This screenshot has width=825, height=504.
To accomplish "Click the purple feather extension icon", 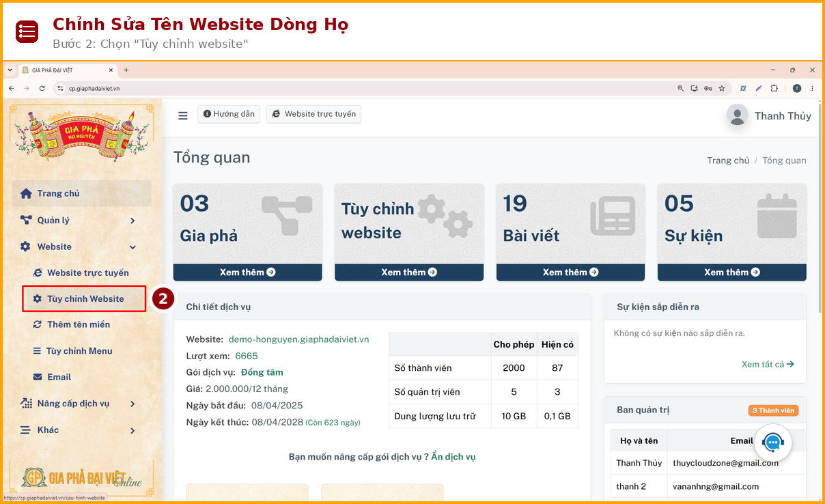I will [759, 88].
